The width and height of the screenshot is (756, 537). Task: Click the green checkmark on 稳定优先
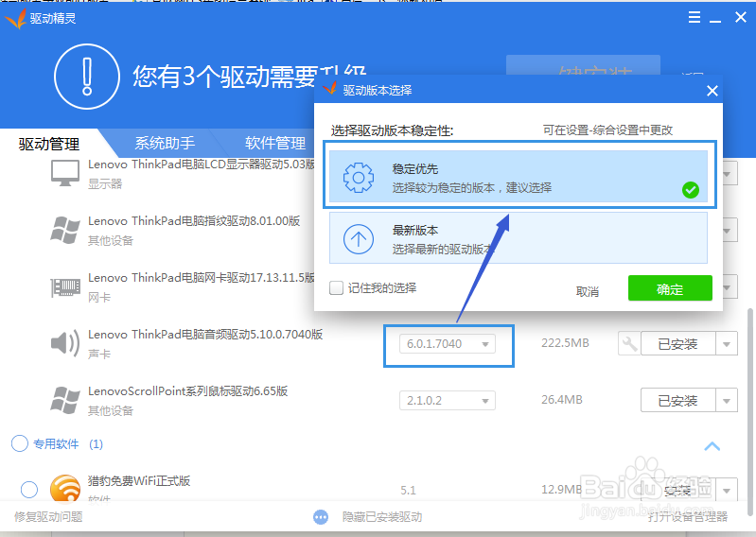click(691, 190)
